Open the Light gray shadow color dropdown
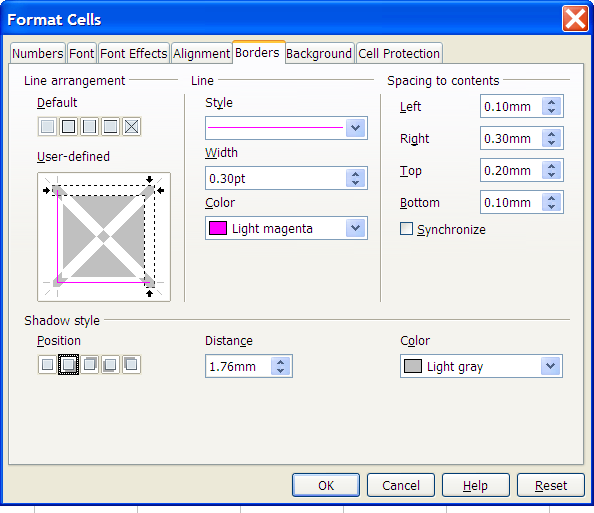594x513 pixels. tap(550, 366)
